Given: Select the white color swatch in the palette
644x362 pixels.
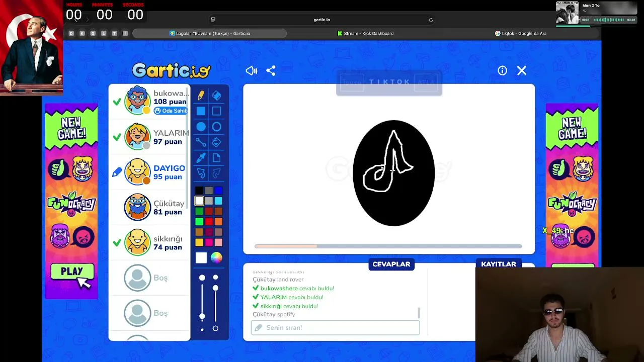Looking at the screenshot, I should pyautogui.click(x=199, y=201).
